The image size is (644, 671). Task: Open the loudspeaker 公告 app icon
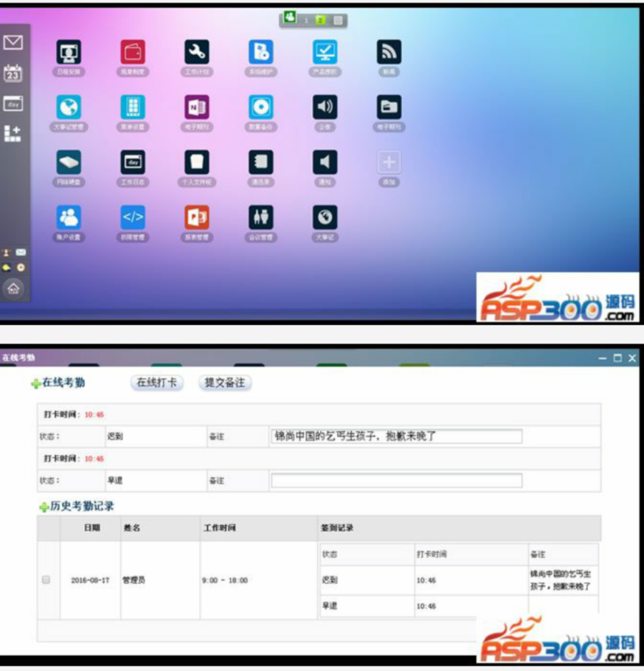(325, 107)
